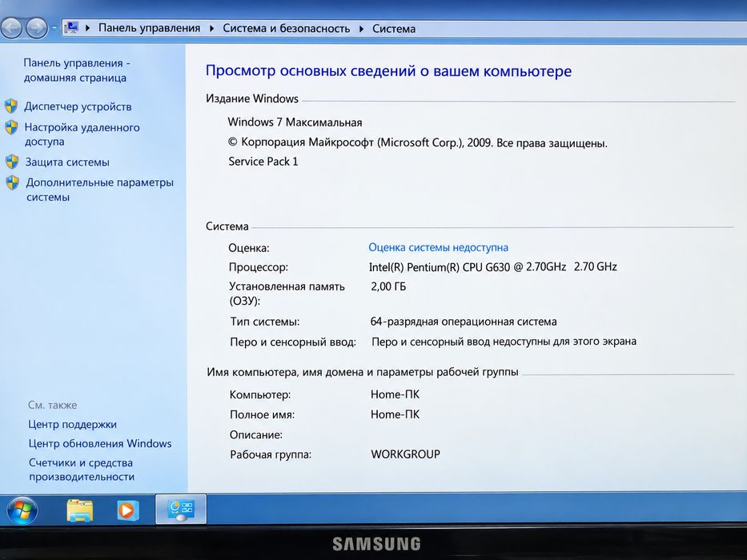
Task: Click Microsoft copyright line text
Action: coord(417,142)
